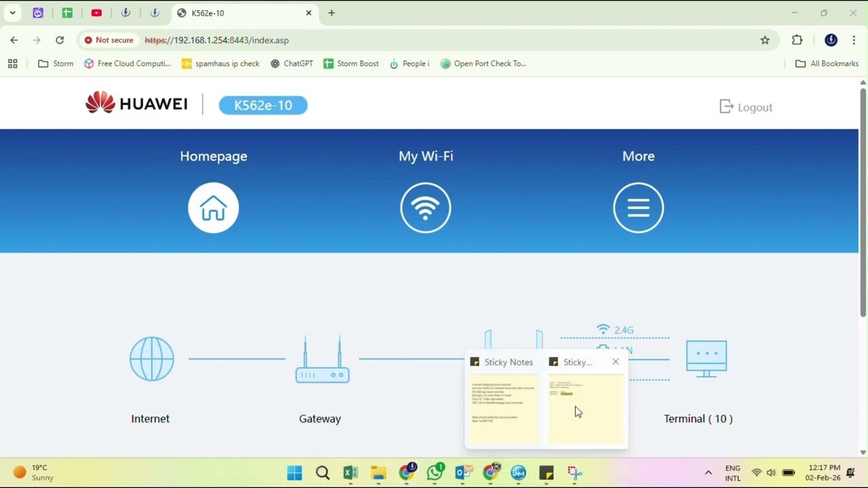The height and width of the screenshot is (488, 868).
Task: Open the Storm Boost bookmark
Action: point(351,64)
